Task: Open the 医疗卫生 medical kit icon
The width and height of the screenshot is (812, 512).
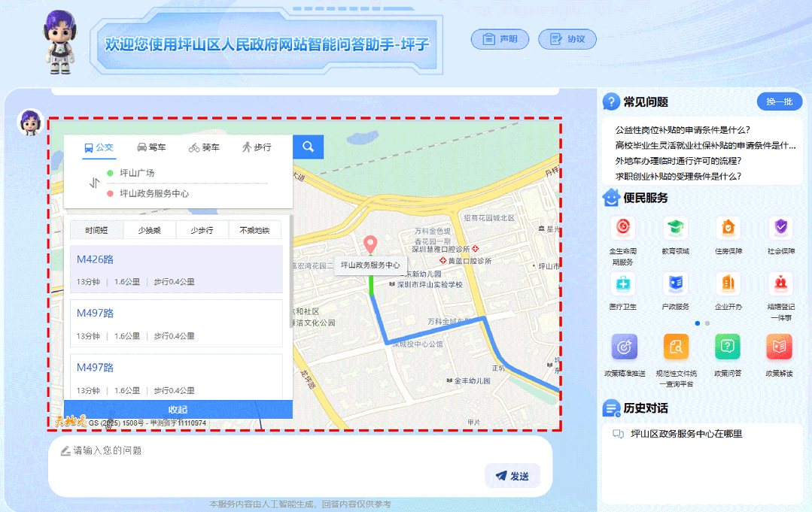Action: pos(622,284)
